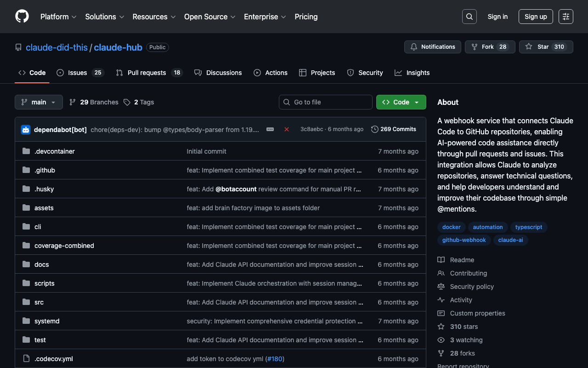Expand the commit message ellipsis icon
The width and height of the screenshot is (588, 368).
coord(270,129)
